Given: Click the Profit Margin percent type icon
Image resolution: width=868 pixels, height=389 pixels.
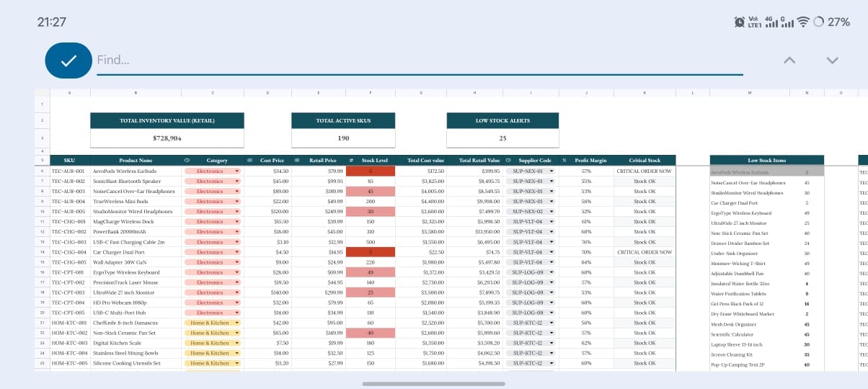Looking at the screenshot, I should click(564, 161).
